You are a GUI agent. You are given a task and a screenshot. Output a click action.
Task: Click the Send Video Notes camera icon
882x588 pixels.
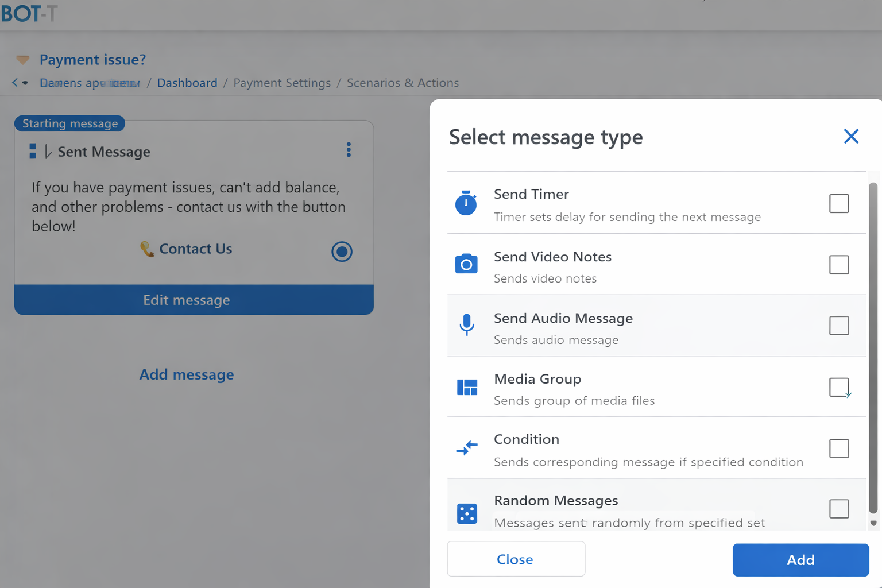click(466, 264)
